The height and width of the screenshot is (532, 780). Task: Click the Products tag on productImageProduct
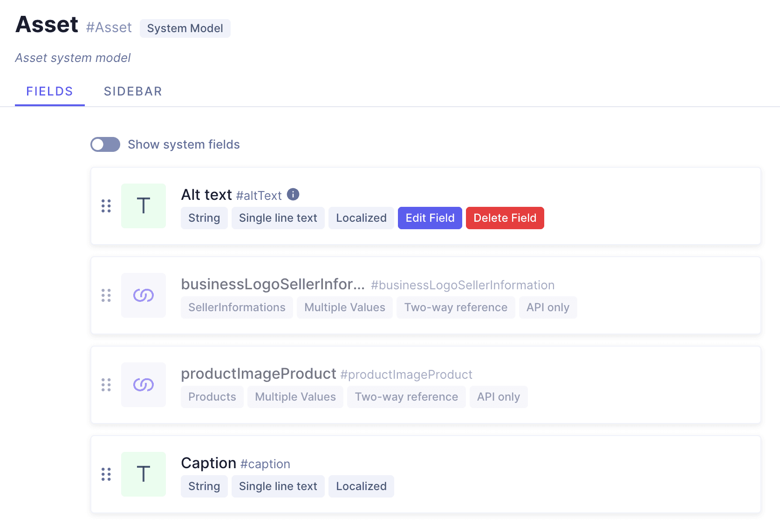212,397
